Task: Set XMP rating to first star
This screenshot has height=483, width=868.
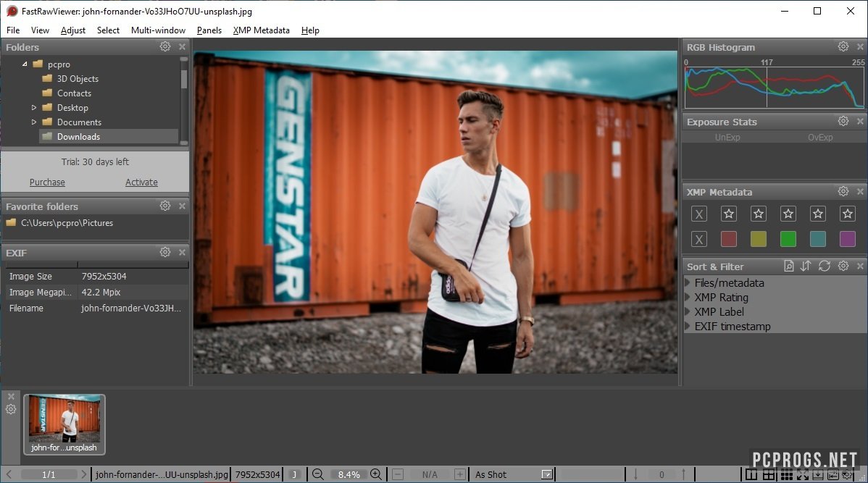Action: [x=728, y=214]
